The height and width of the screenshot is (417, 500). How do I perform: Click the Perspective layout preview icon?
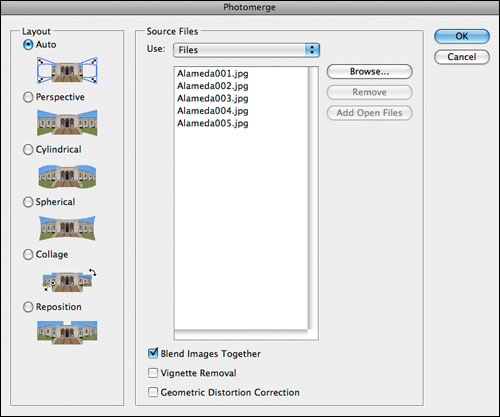click(67, 123)
